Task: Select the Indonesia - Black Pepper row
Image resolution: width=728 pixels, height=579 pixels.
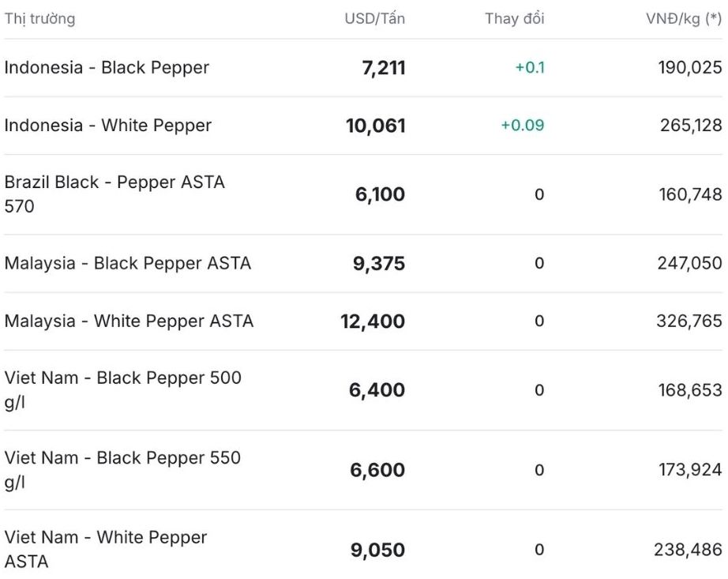Action: (107, 68)
